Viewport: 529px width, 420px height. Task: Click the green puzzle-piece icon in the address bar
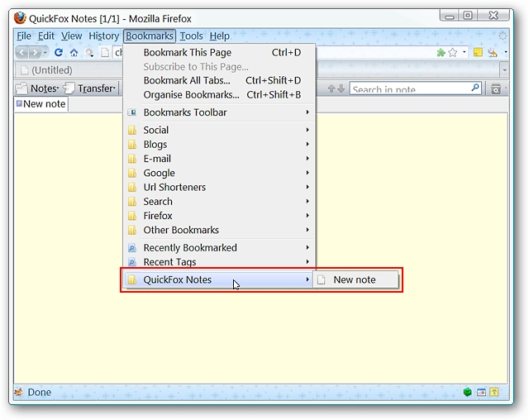[441, 53]
